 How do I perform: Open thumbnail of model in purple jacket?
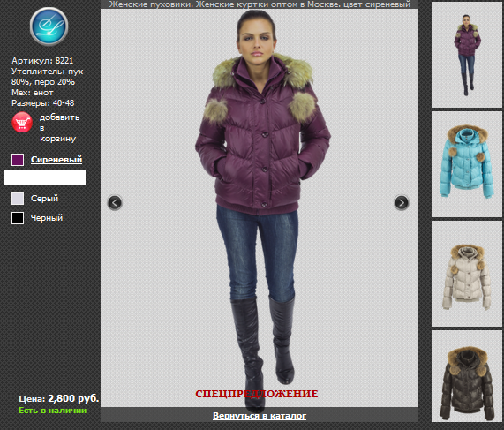click(467, 55)
